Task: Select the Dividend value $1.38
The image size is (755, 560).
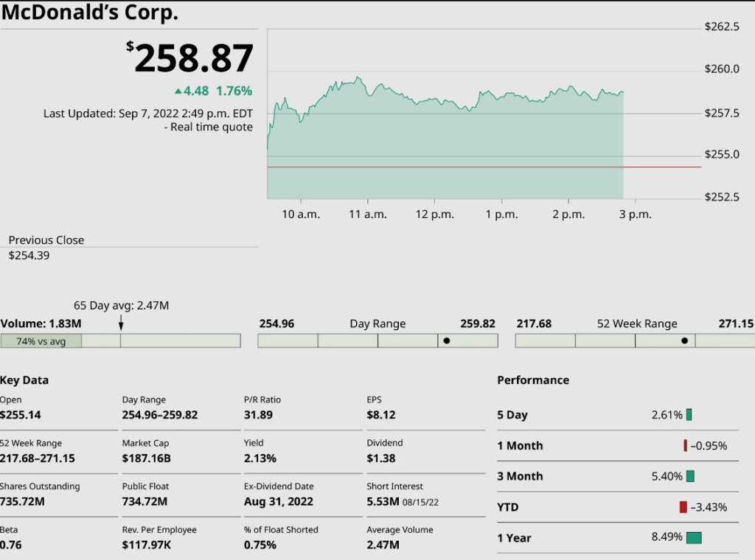Action: tap(381, 458)
